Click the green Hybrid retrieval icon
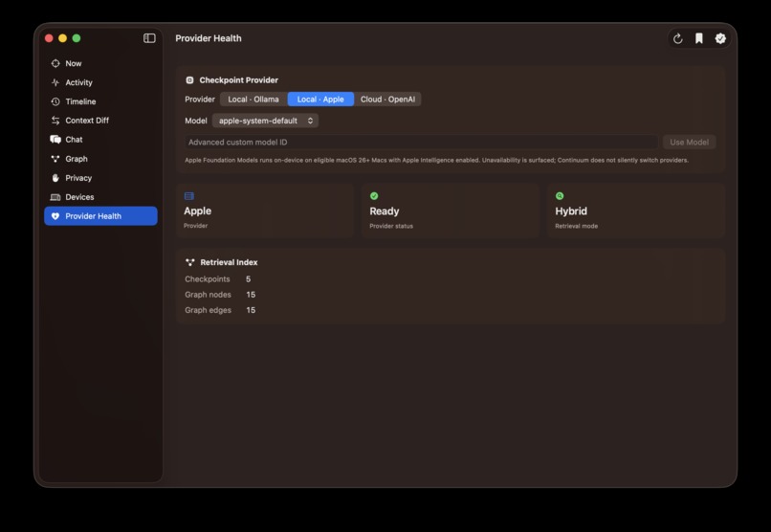Screen dimensions: 771x532 click(x=560, y=196)
